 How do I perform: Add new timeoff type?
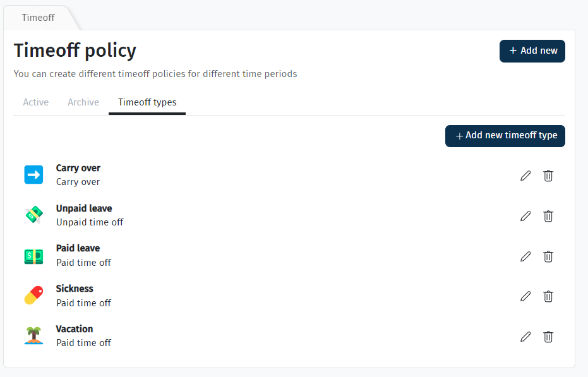click(x=505, y=136)
